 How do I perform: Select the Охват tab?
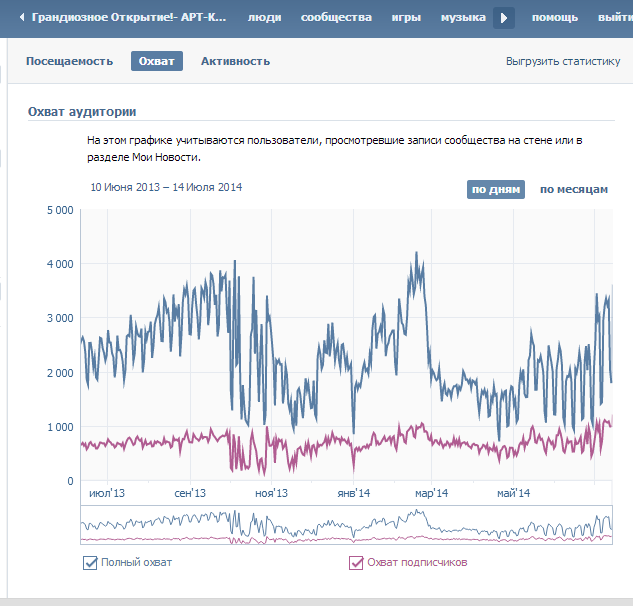click(156, 61)
